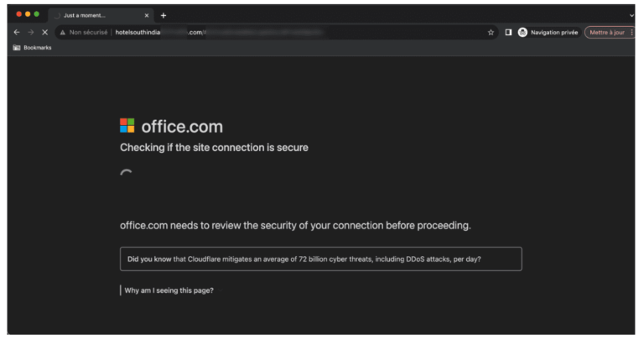The image size is (644, 340).
Task: Click the forward navigation arrow
Action: [x=31, y=32]
